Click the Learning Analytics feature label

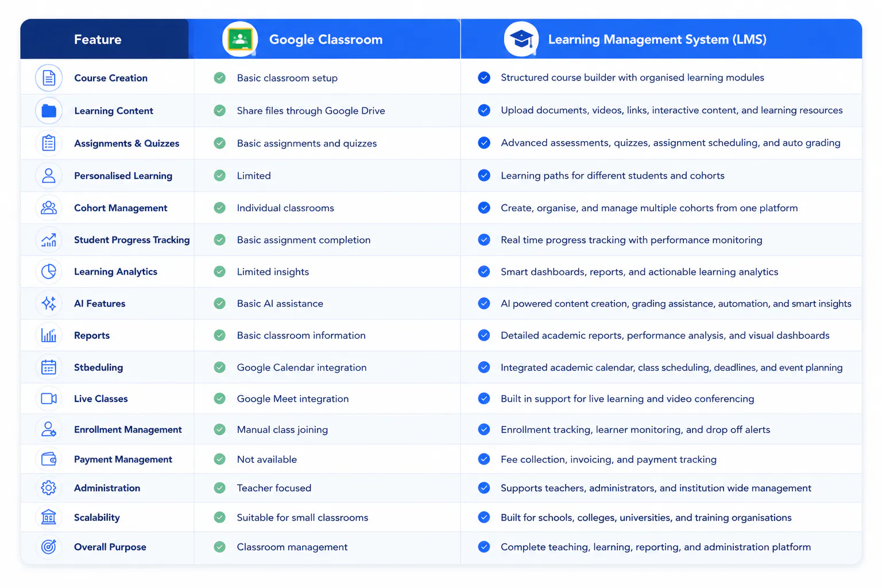[x=115, y=272]
